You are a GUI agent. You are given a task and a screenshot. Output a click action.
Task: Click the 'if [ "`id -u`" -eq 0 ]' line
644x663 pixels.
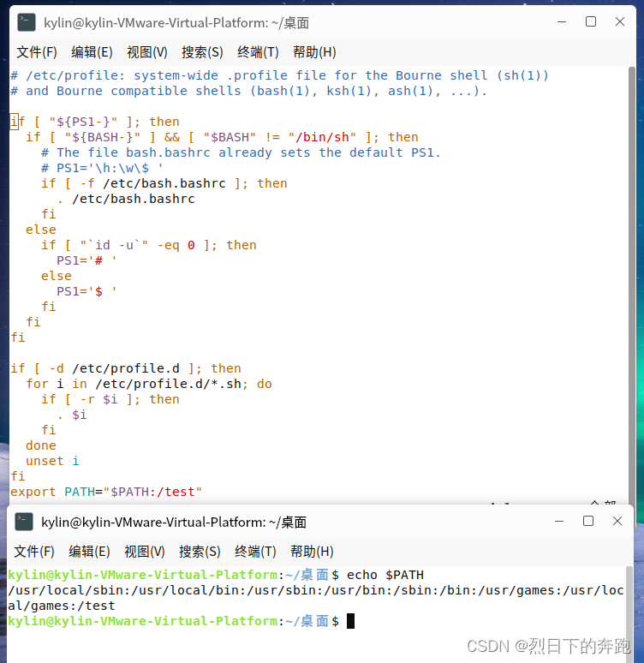[149, 245]
